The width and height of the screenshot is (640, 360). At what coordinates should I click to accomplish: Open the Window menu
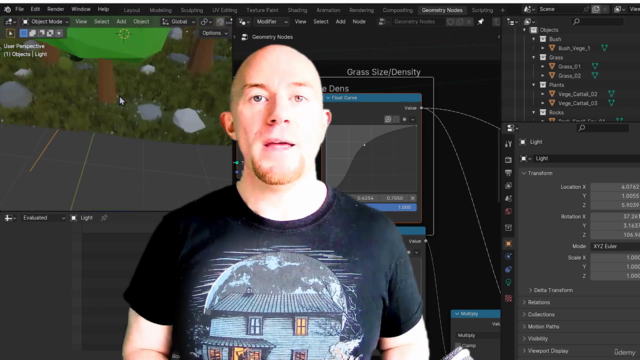click(x=81, y=9)
